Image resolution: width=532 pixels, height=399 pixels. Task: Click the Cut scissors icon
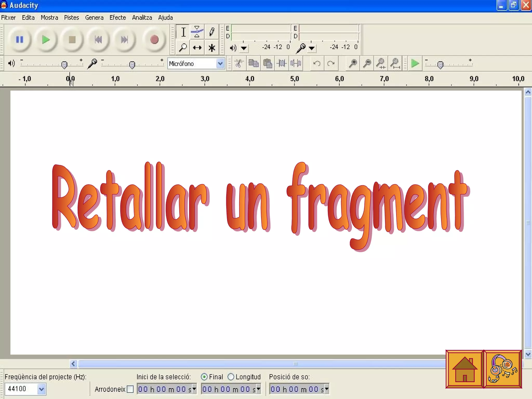239,63
